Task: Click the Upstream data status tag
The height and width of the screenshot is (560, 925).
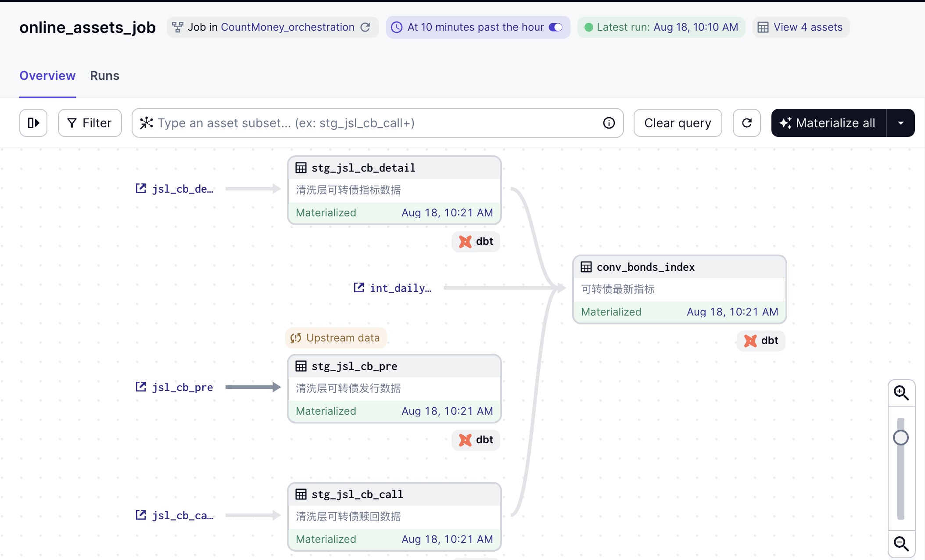Action: pyautogui.click(x=336, y=338)
